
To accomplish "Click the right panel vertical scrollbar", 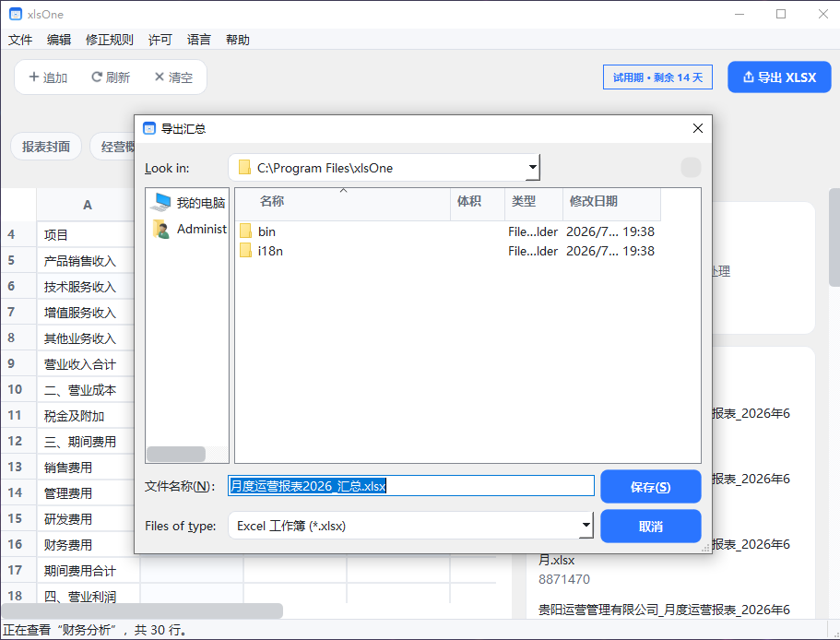I will coord(834,237).
